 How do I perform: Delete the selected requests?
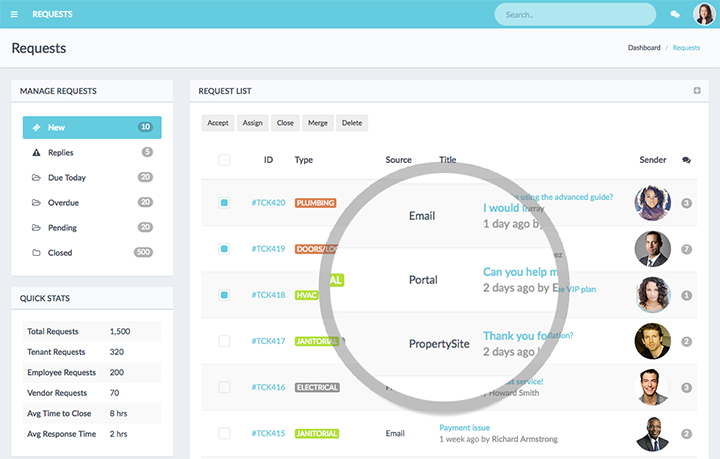point(352,123)
